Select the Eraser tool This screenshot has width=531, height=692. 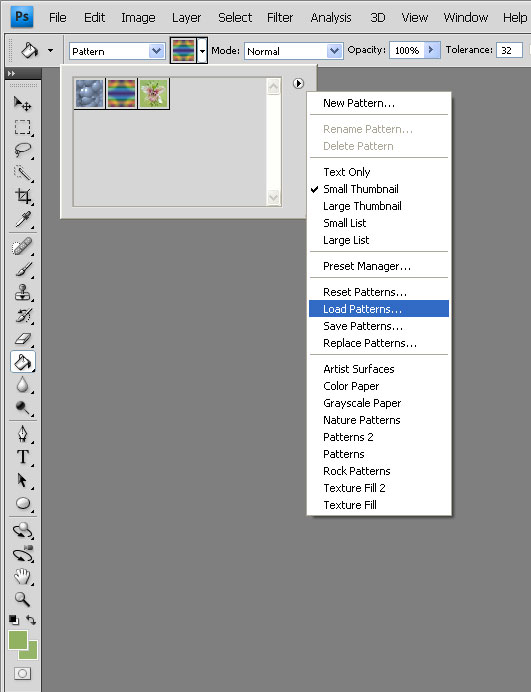pos(23,339)
